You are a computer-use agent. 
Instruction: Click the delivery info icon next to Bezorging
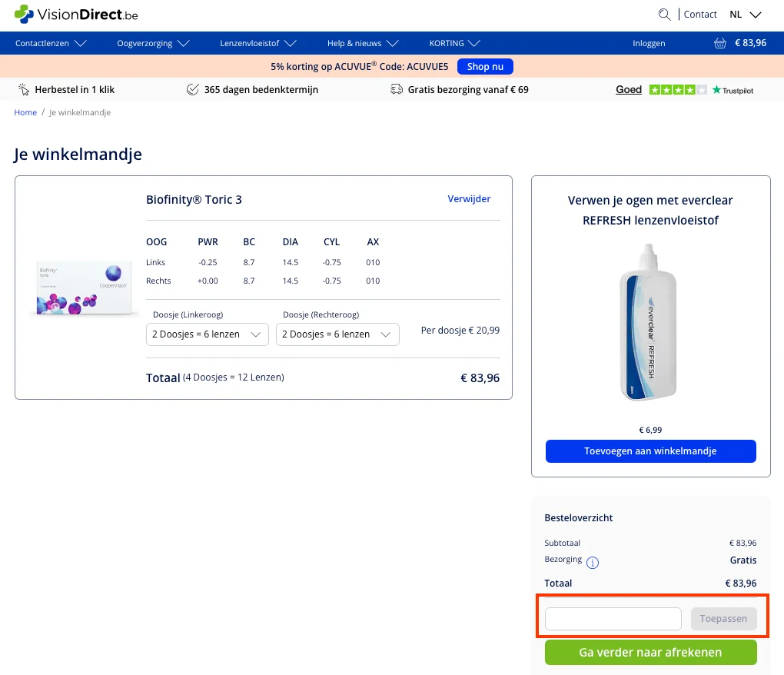[x=593, y=562]
